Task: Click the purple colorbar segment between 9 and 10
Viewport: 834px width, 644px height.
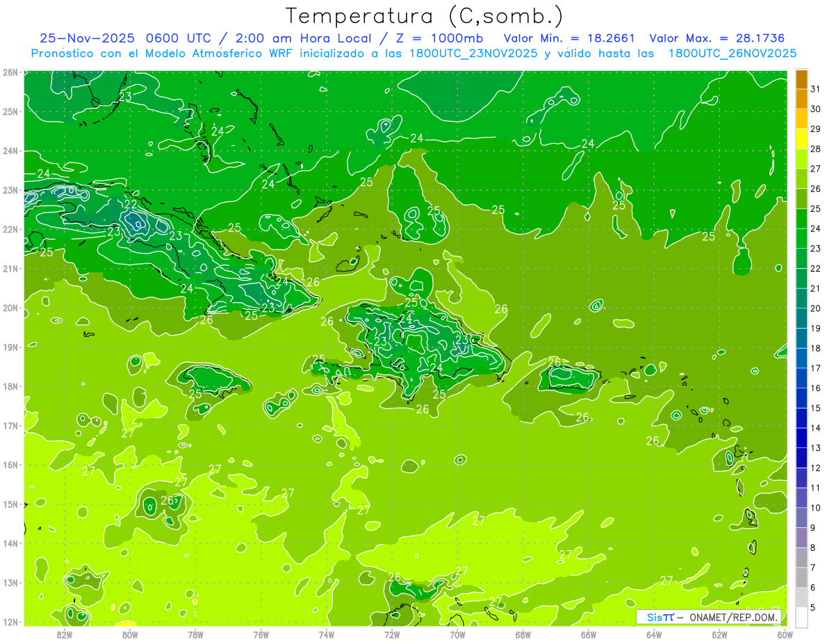Action: pos(801,518)
